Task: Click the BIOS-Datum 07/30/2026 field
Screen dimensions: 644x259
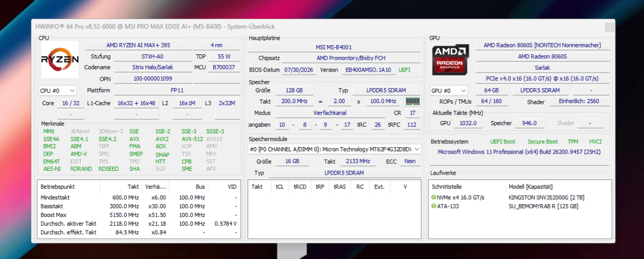Action: (299, 70)
